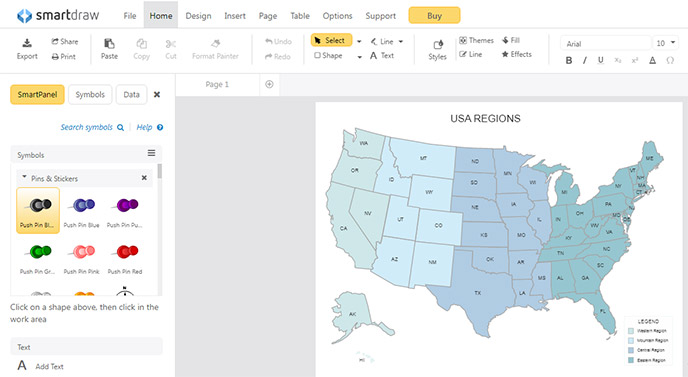Switch to the Data tab

(x=131, y=95)
